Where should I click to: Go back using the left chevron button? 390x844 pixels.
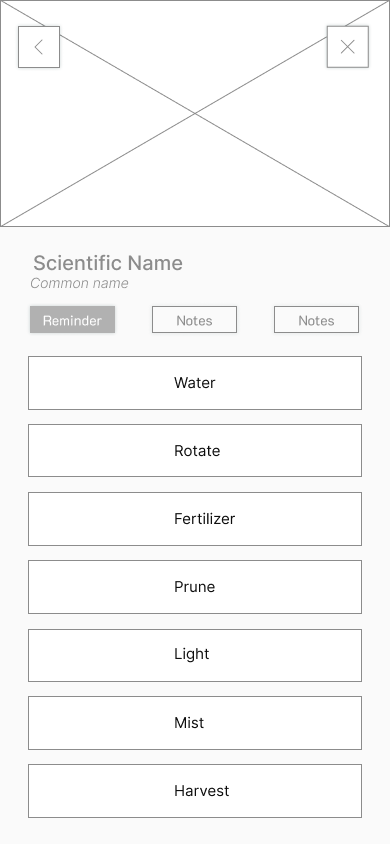pyautogui.click(x=39, y=47)
